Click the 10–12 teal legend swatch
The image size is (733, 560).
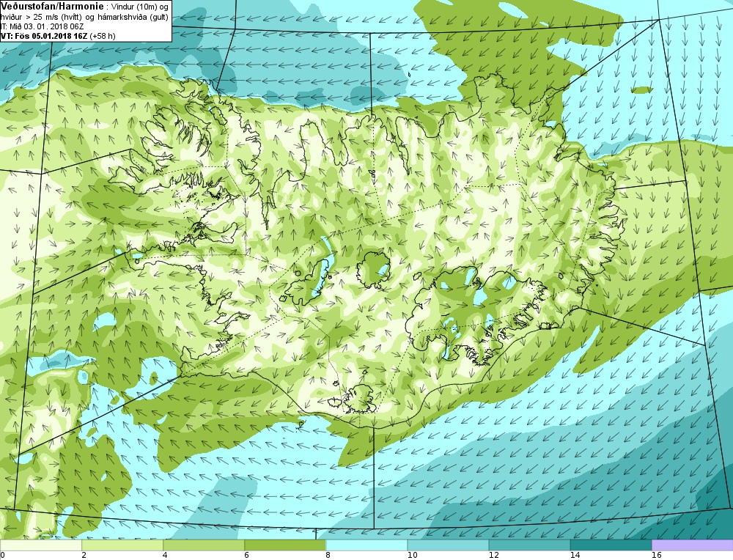(447, 545)
